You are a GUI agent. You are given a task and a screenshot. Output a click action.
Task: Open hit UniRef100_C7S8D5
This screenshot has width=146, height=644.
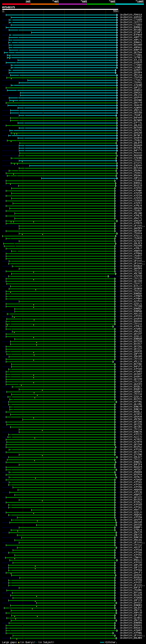[131, 20]
